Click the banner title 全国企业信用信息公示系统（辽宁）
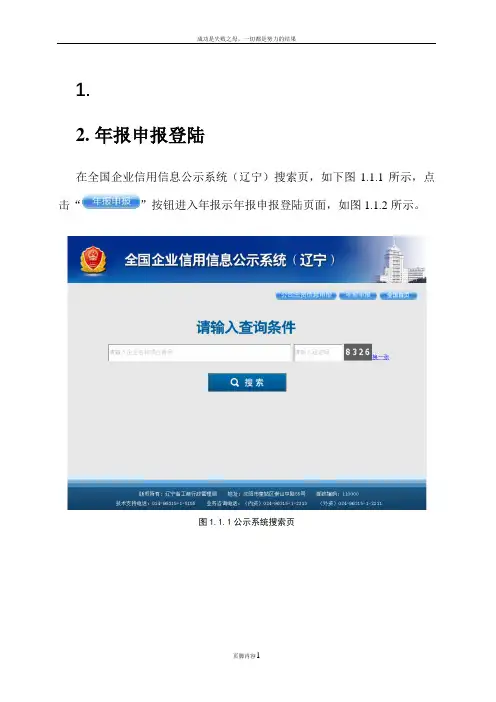This screenshot has height=702, width=496. pos(230,260)
